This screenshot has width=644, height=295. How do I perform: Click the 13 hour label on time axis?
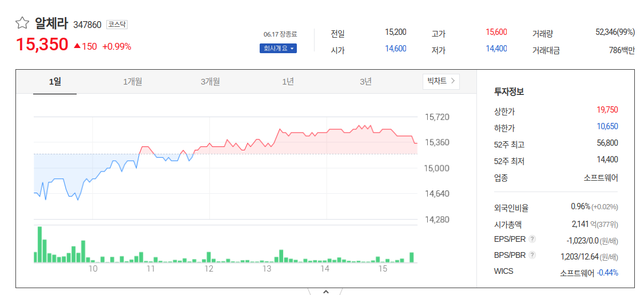267,269
